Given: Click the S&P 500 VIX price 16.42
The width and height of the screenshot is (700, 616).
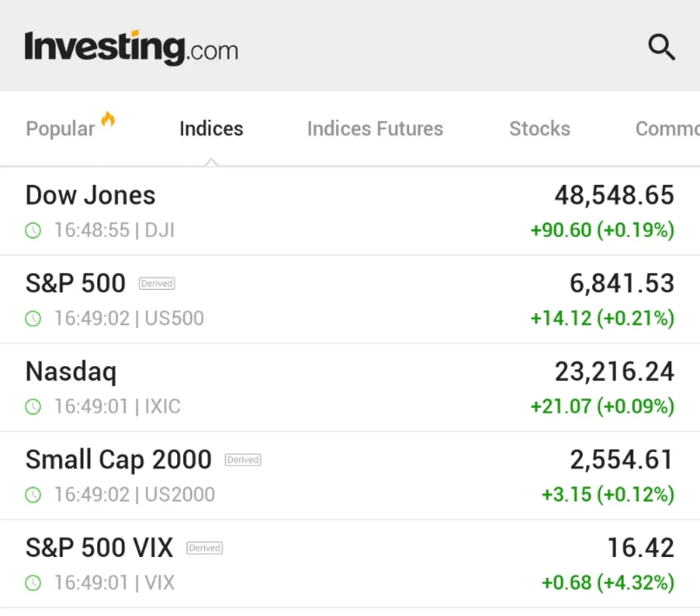Looking at the screenshot, I should coord(640,548).
